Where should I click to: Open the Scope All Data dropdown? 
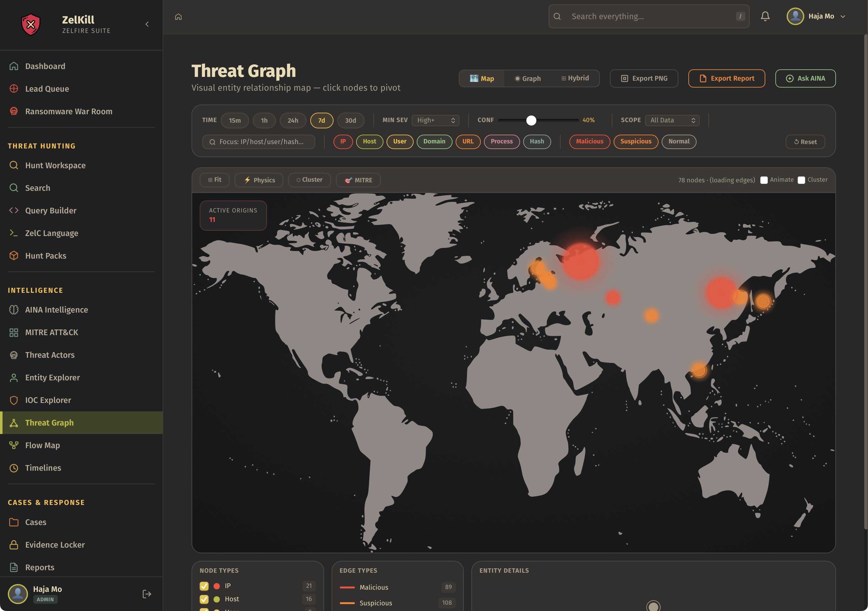(672, 120)
